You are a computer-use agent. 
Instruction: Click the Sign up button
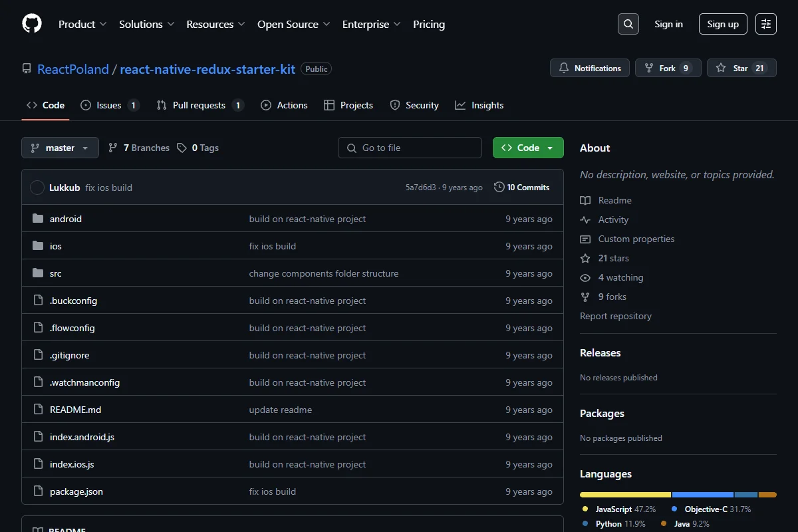tap(723, 24)
